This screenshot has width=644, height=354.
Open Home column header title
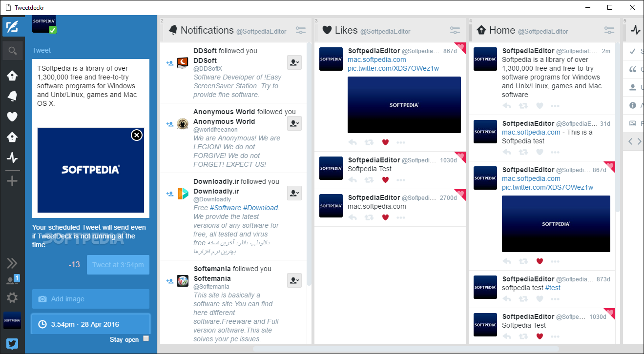tap(502, 30)
